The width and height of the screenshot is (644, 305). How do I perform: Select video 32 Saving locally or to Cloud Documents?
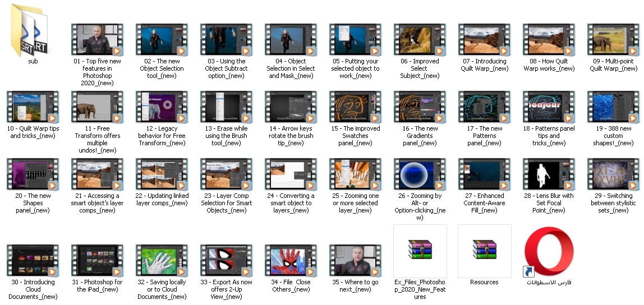[x=162, y=261]
